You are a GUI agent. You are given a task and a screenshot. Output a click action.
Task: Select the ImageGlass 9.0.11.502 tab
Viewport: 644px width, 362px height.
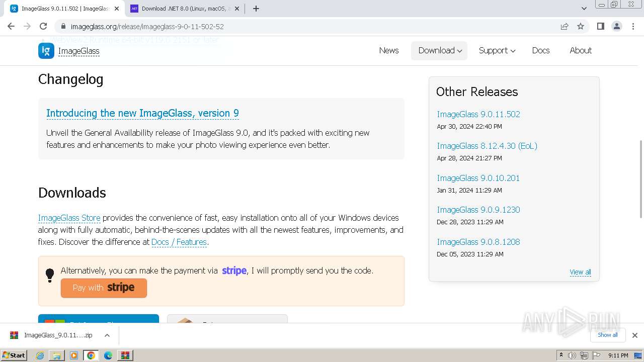click(64, 9)
